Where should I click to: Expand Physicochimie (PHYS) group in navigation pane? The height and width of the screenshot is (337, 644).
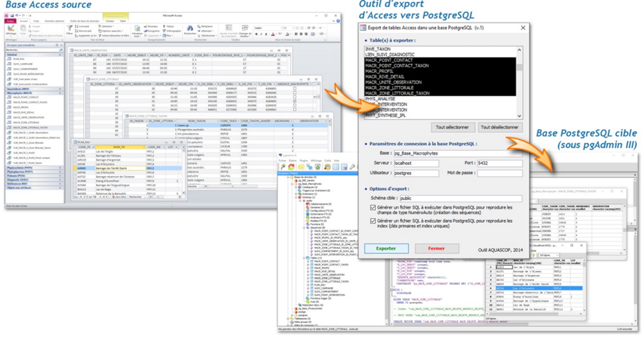click(60, 168)
